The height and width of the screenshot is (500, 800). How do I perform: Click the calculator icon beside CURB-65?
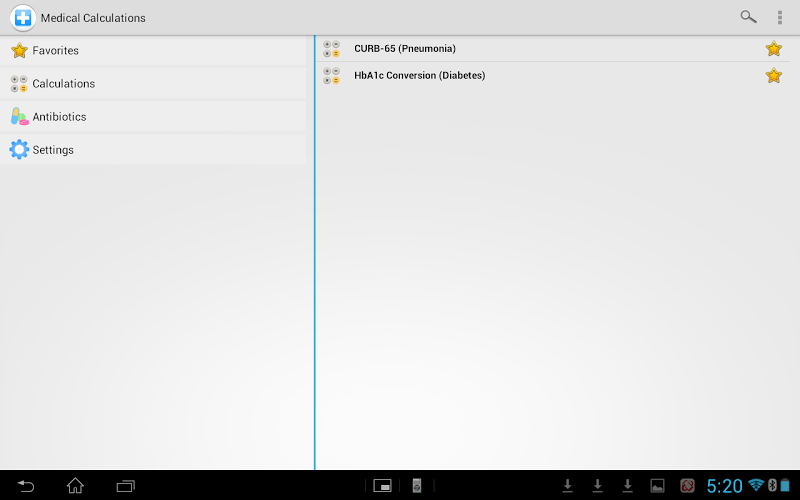coord(332,49)
